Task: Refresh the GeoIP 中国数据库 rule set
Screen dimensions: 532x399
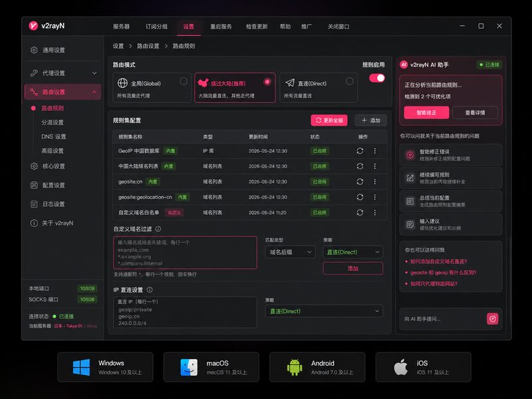Action: point(360,151)
